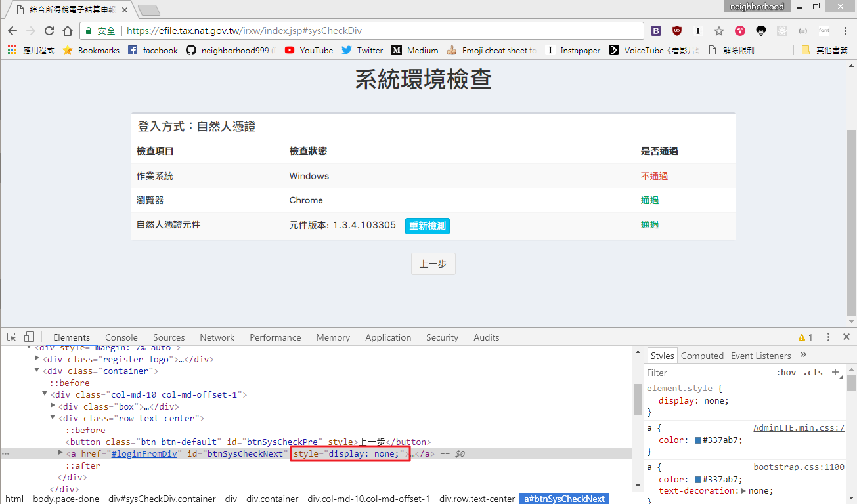Image resolution: width=857 pixels, height=504 pixels.
Task: Toggle the .cls class editor
Action: (x=813, y=372)
